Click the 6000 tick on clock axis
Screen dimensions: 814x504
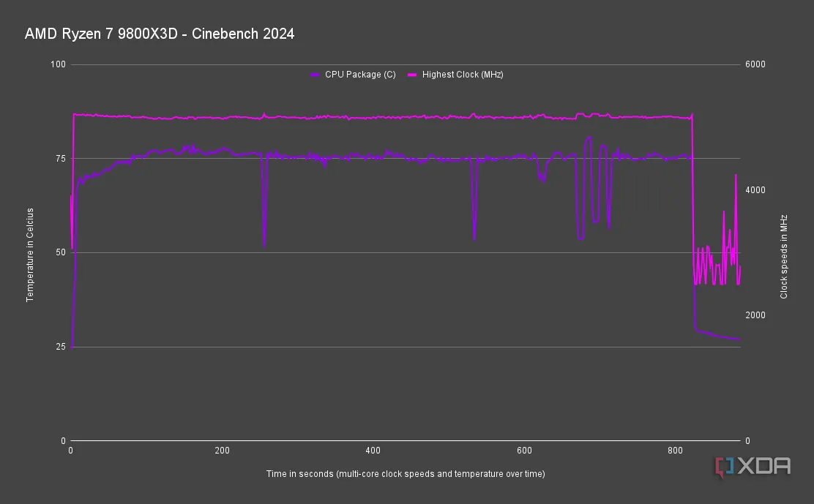coord(755,64)
